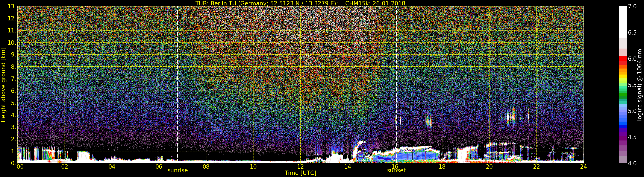Click the colorbar value '6.0'

pos(632,59)
